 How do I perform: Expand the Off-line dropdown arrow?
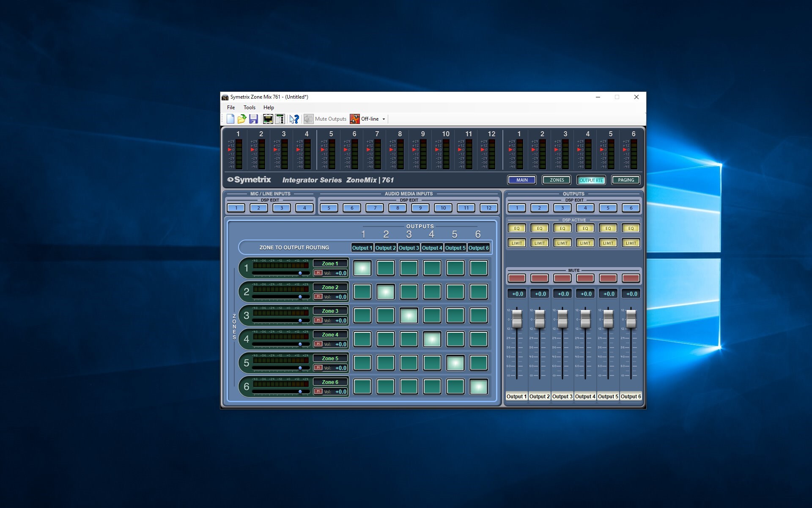tap(384, 119)
